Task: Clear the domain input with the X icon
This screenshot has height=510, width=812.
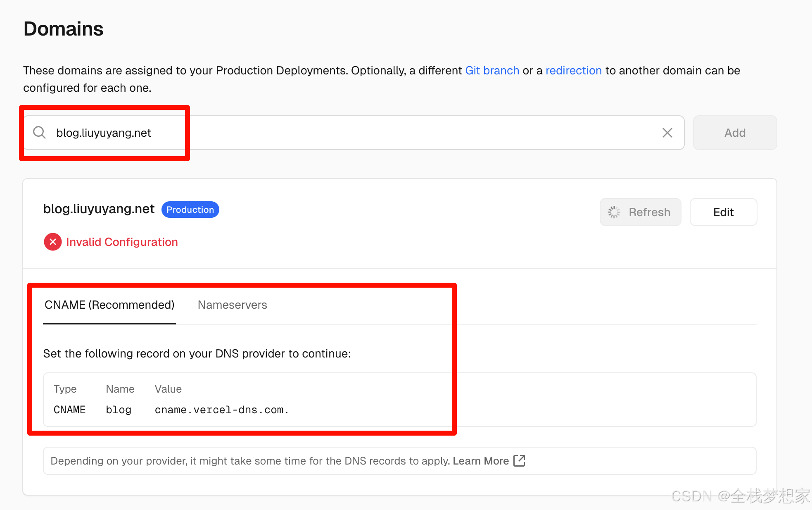Action: tap(667, 133)
